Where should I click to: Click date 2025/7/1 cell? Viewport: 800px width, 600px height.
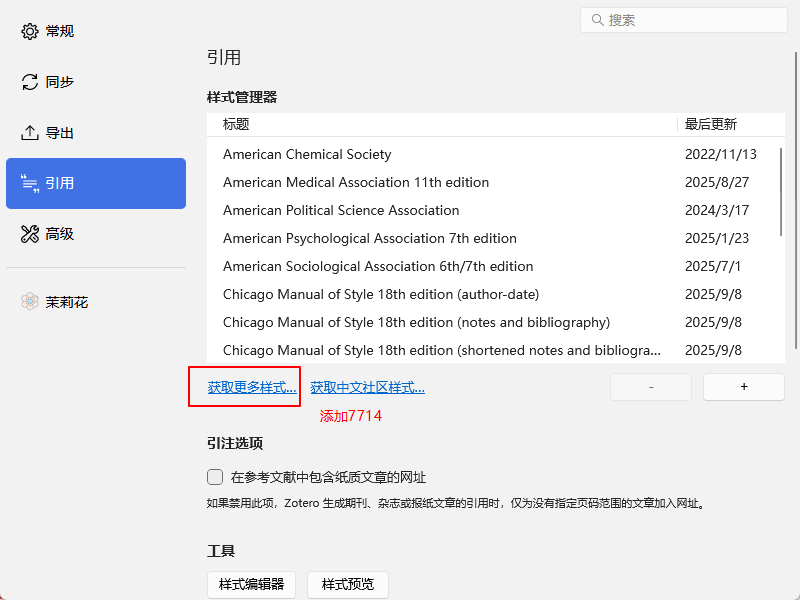(712, 266)
